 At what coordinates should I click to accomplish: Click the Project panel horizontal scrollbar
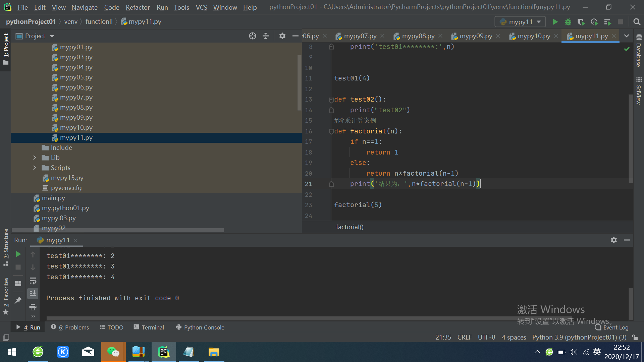[118, 230]
